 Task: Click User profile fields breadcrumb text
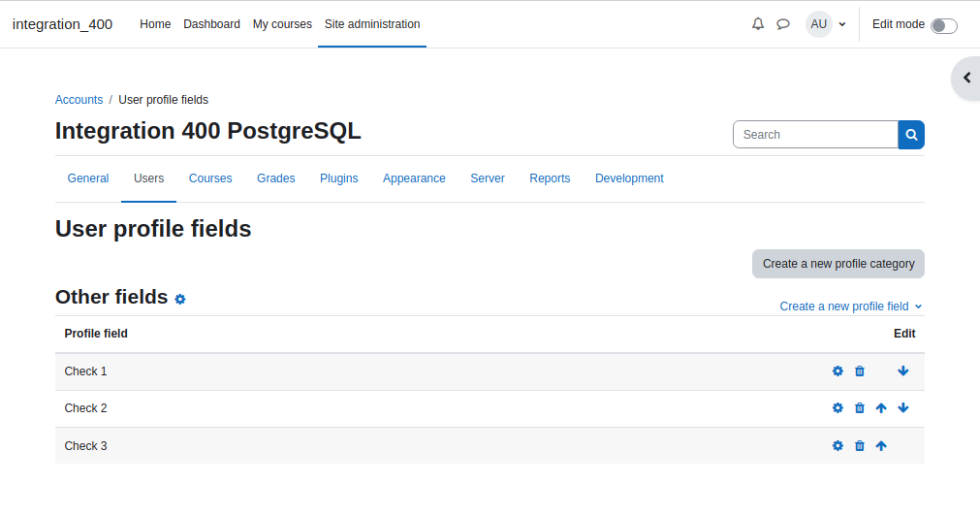(x=164, y=100)
